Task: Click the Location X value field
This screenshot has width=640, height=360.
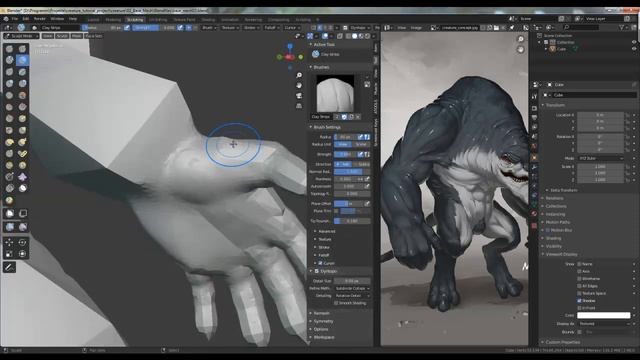Action: (x=600, y=115)
